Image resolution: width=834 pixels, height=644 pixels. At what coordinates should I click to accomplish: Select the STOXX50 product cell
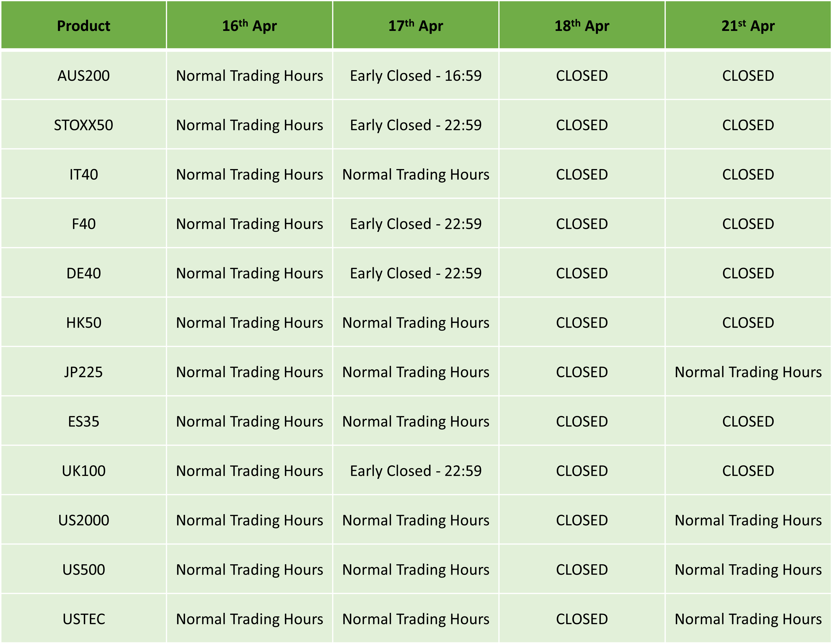point(84,125)
